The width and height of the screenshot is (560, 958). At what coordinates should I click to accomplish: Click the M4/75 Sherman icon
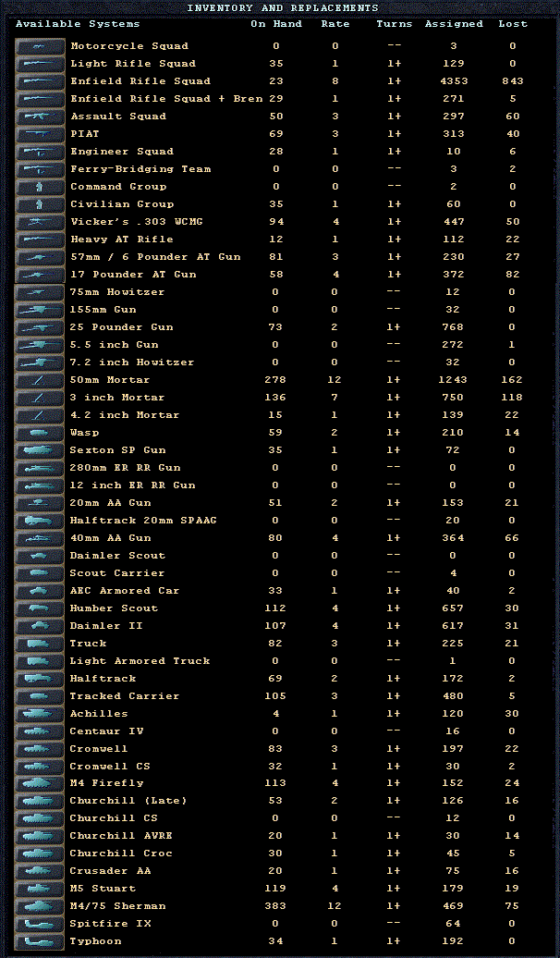tap(40, 906)
